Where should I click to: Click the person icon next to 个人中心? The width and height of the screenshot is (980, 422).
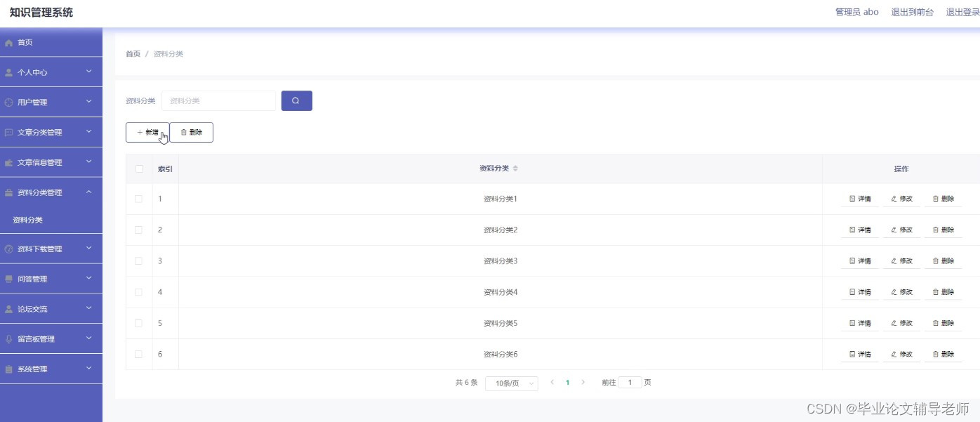coord(8,72)
